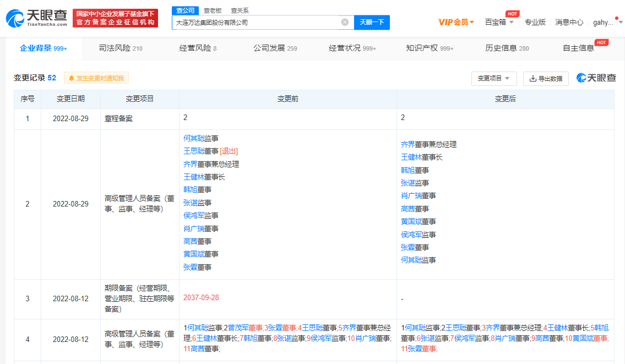This screenshot has width=625, height=364.
Task: Open 消息中心 in the top bar
Action: tap(569, 23)
